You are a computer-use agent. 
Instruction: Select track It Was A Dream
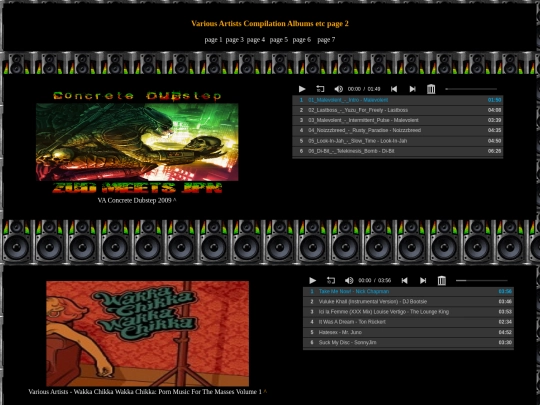408,322
